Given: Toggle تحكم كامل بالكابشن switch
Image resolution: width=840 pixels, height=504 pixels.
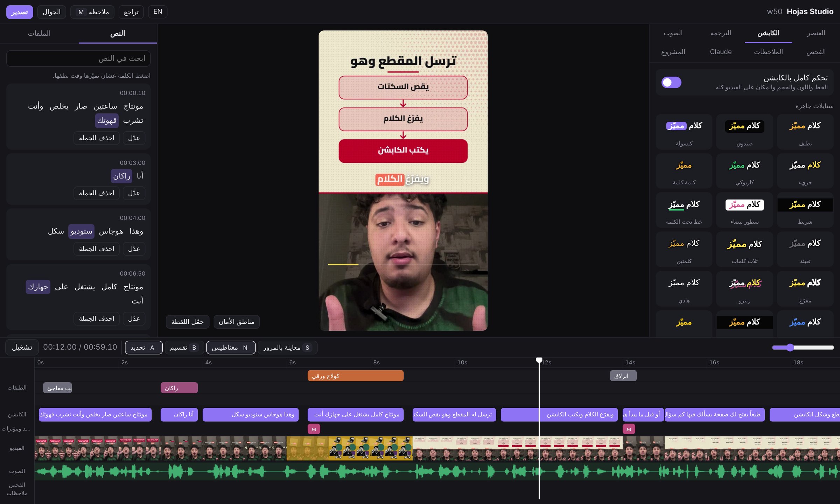Looking at the screenshot, I should 671,82.
